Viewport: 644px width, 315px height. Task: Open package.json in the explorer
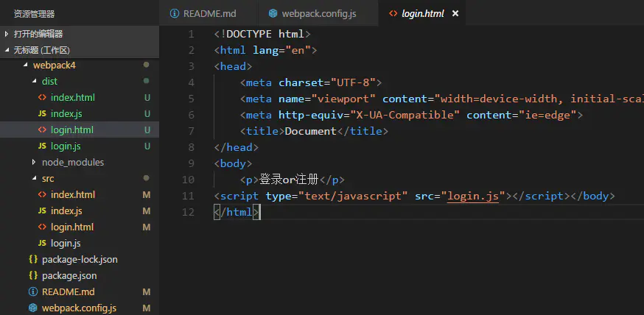(x=80, y=275)
